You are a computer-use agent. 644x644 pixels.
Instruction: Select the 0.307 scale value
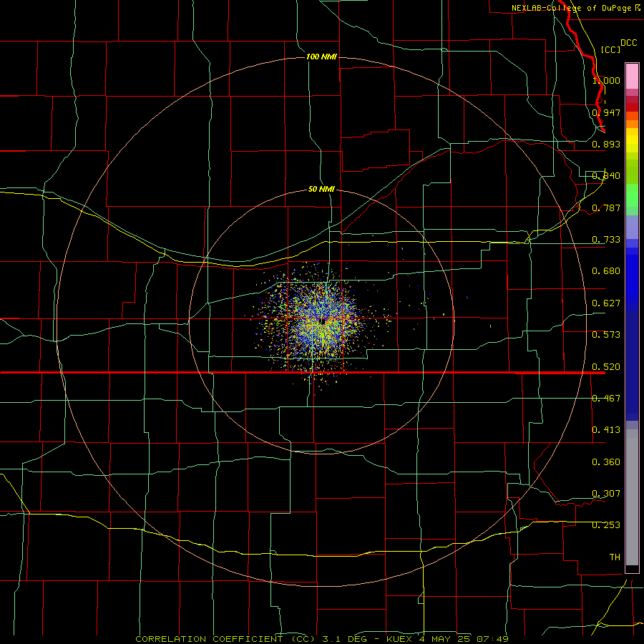tap(606, 494)
